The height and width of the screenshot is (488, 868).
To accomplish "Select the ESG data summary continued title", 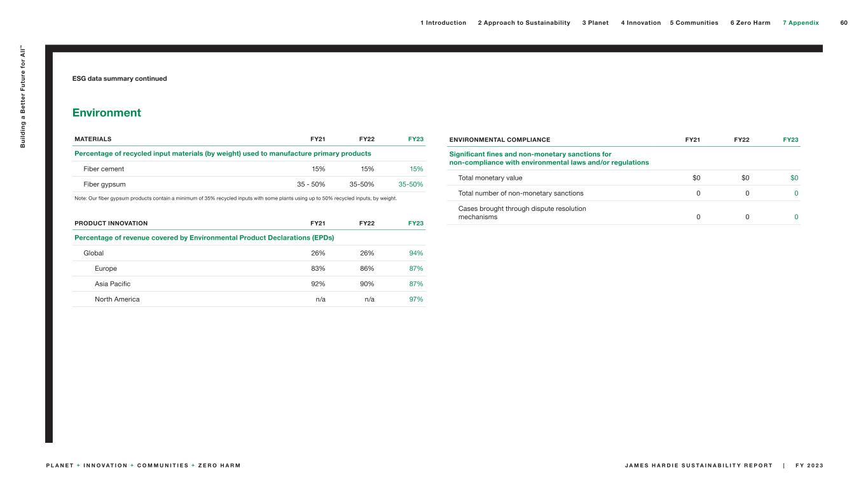I will click(120, 79).
